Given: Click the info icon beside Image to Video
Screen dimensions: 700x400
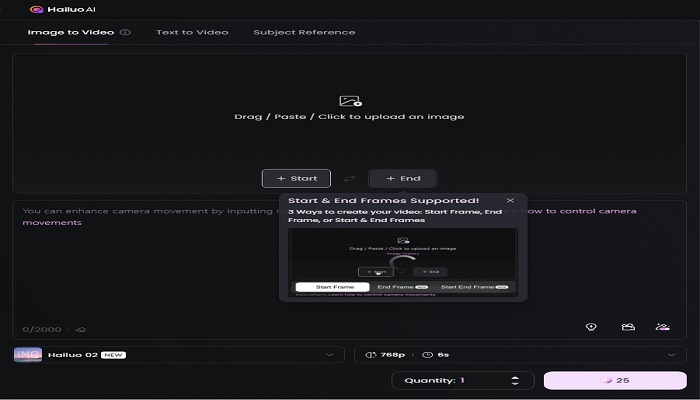Looking at the screenshot, I should click(125, 32).
